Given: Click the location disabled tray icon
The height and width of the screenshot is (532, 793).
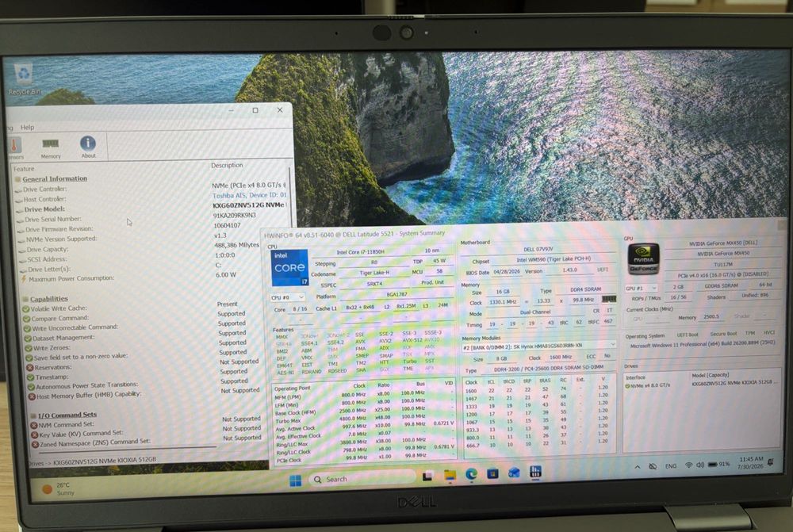Looking at the screenshot, I should 653,466.
